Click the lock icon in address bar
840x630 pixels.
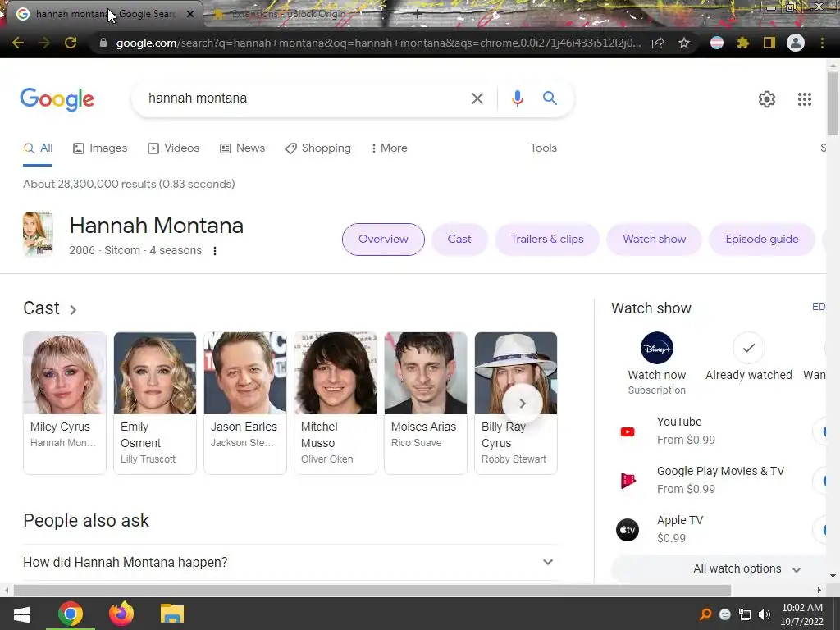[x=103, y=43]
